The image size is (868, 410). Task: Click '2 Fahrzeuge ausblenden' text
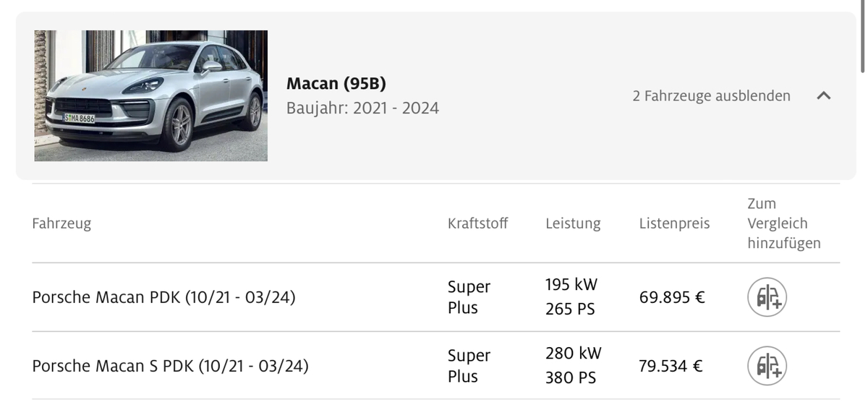point(711,95)
